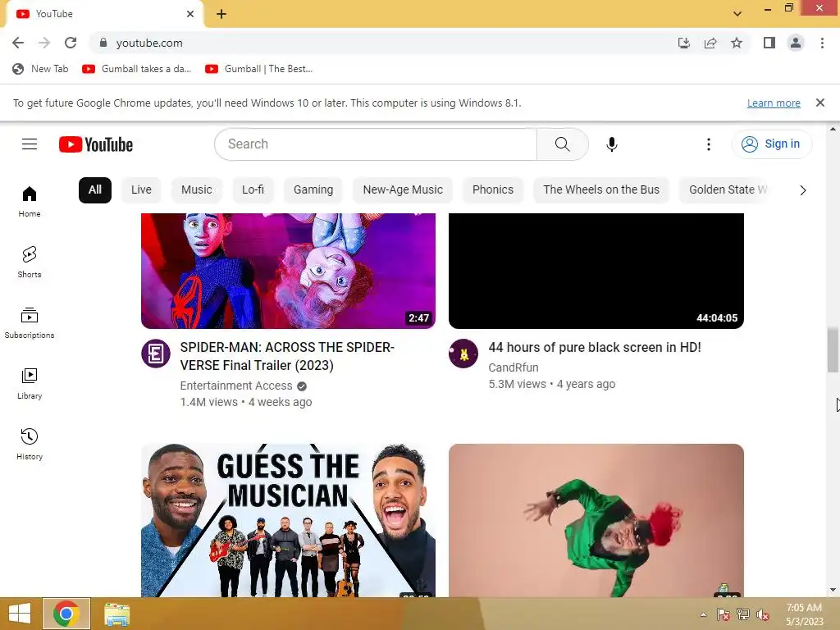
Task: Open a new browser tab
Action: pos(221,14)
